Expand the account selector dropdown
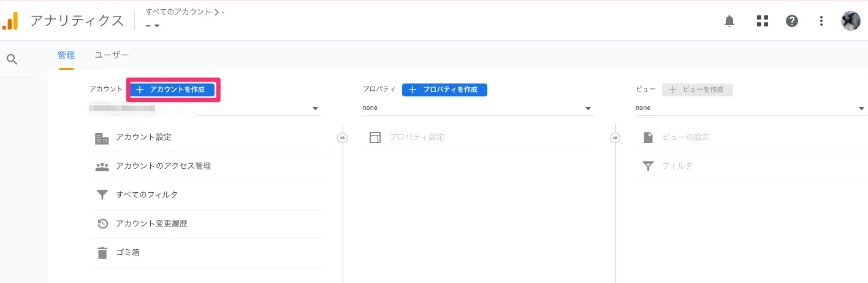This screenshot has height=283, width=868. click(315, 109)
